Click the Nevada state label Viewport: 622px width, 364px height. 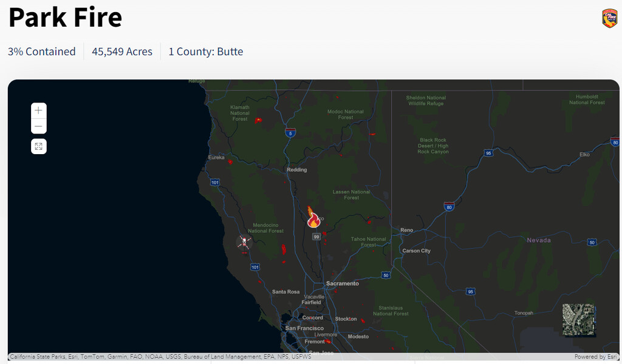pyautogui.click(x=539, y=240)
